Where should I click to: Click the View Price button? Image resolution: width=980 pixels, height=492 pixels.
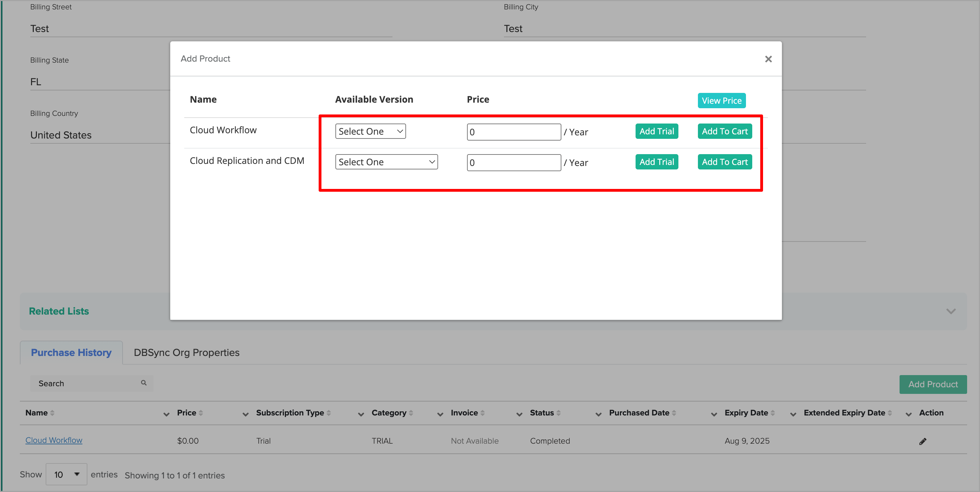pos(721,101)
